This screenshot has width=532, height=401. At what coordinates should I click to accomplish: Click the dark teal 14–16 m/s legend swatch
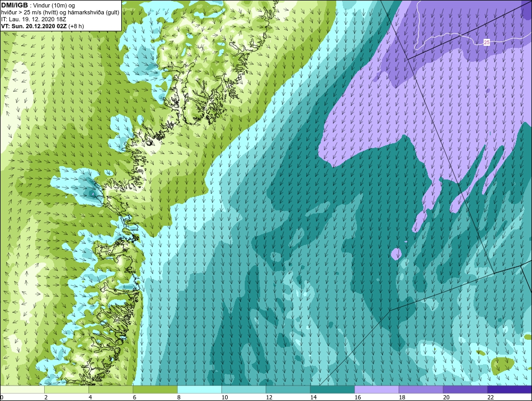(332, 389)
